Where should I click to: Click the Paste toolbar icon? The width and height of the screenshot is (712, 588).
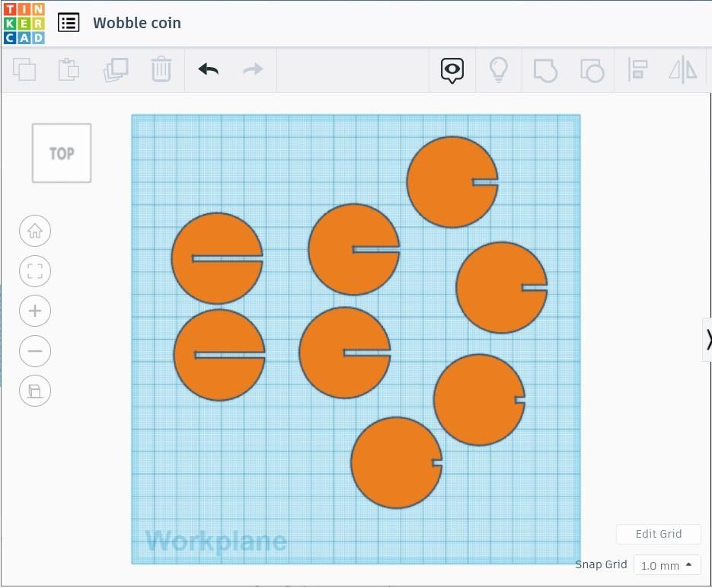pyautogui.click(x=69, y=69)
